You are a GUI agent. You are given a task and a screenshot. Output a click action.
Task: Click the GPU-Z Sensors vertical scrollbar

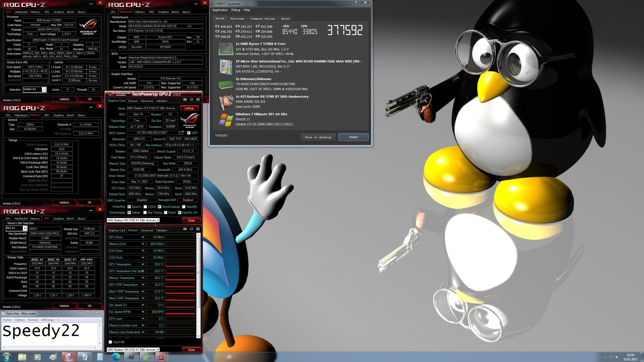pos(199,286)
